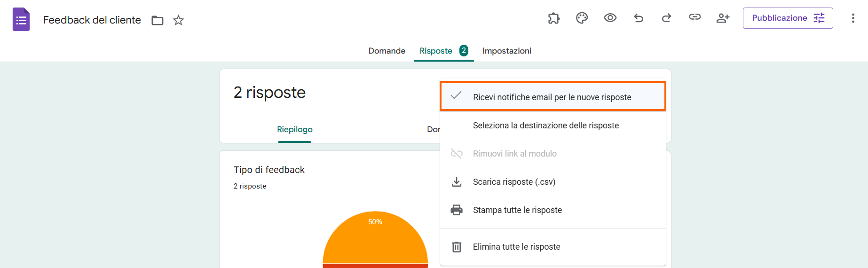Screen dimensions: 868x268
Task: Download responses as .csv file
Action: tap(514, 182)
